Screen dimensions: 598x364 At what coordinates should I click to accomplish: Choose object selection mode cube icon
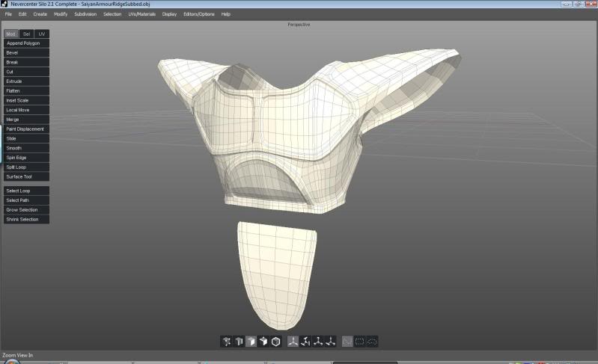275,342
